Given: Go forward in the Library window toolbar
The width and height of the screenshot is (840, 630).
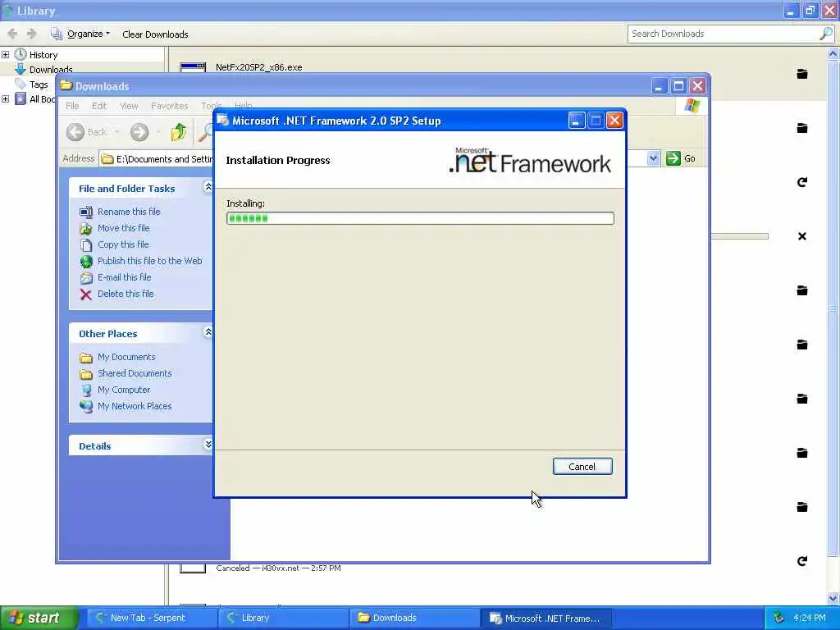Looking at the screenshot, I should coord(32,34).
